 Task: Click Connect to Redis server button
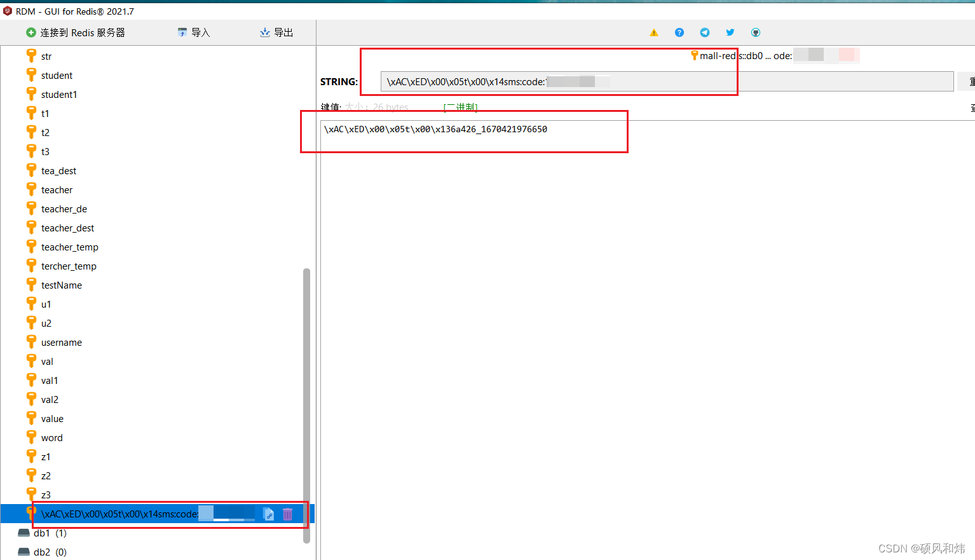point(75,32)
